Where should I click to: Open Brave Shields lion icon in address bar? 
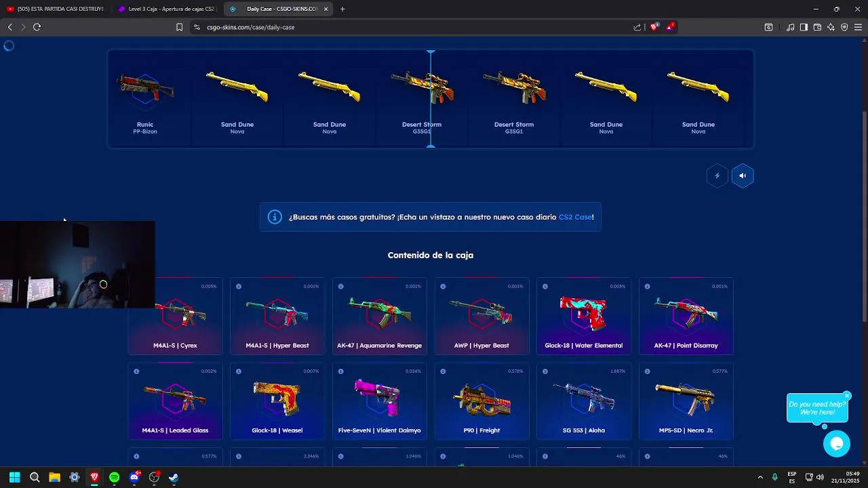pos(654,27)
